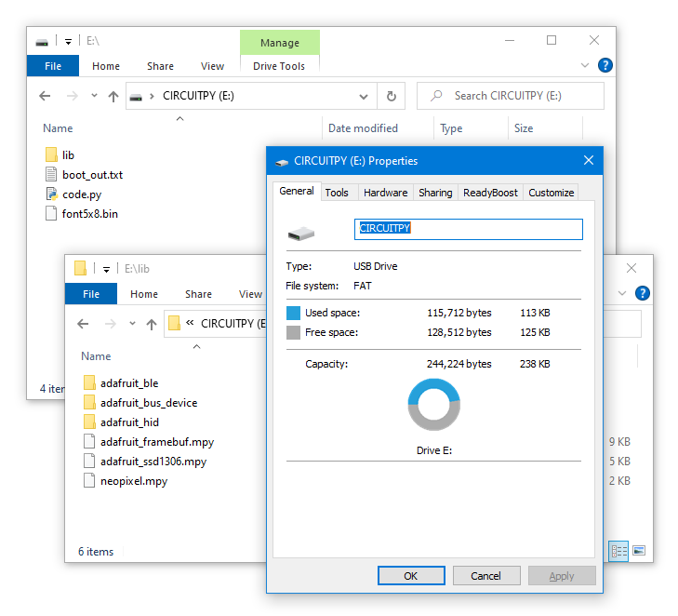Click the Manage contextual tab
Viewport: 678px width, 616px height.
click(x=280, y=43)
